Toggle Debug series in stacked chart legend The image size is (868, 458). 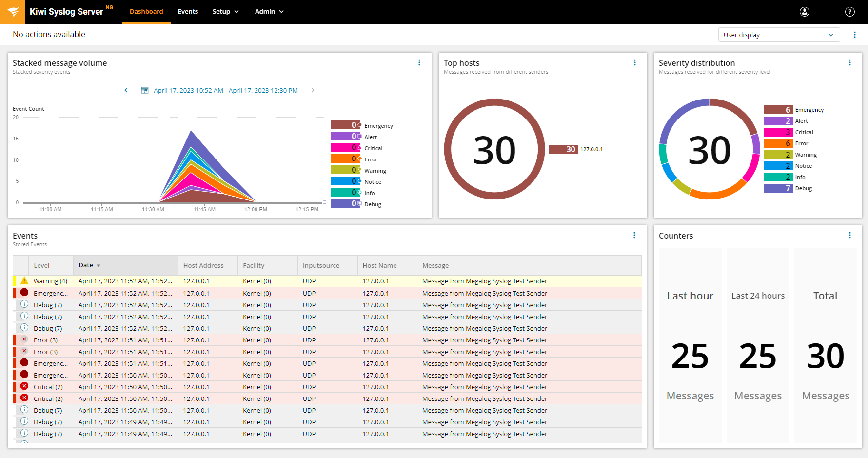coord(361,204)
